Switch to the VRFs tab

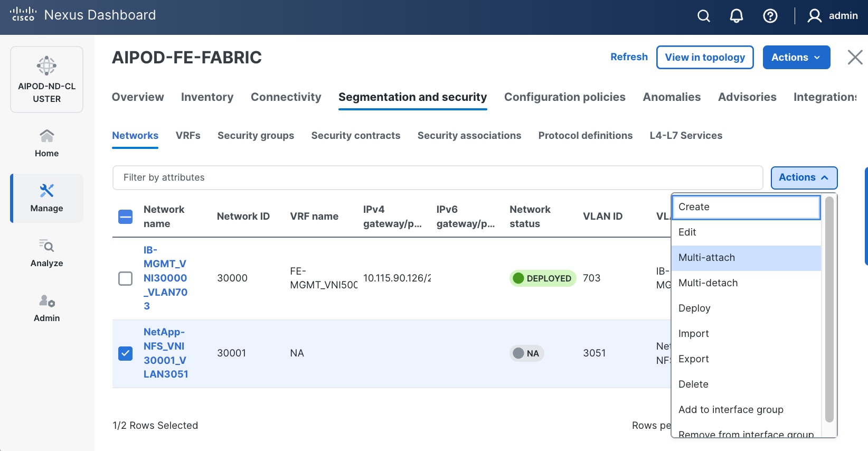pyautogui.click(x=188, y=136)
